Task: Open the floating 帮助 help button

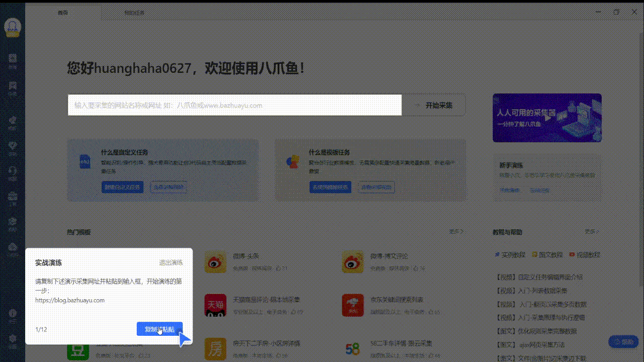Action: click(623, 342)
